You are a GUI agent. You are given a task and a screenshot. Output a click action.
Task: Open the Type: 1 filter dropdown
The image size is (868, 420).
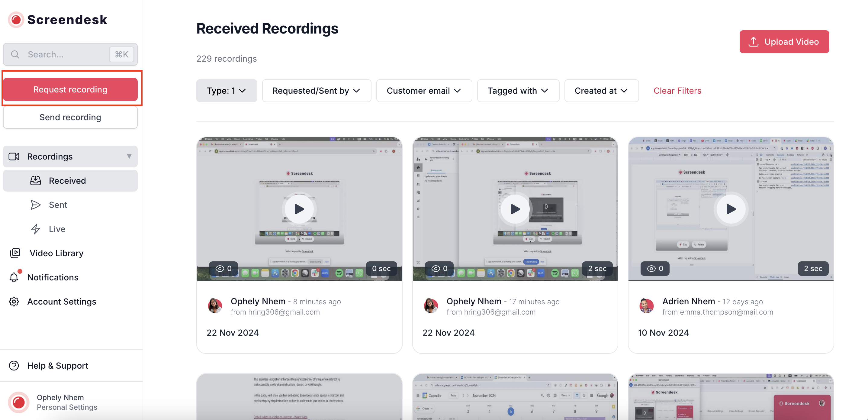pyautogui.click(x=227, y=91)
